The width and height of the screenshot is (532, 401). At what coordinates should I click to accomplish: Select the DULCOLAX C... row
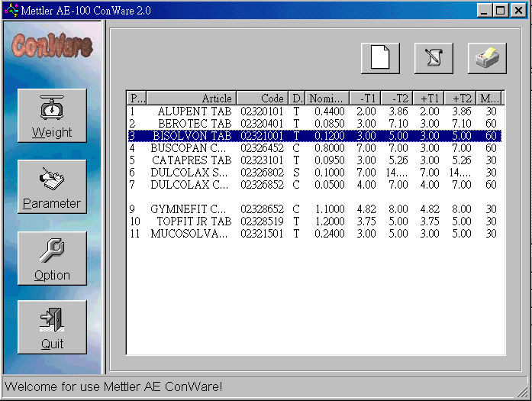[x=314, y=185]
